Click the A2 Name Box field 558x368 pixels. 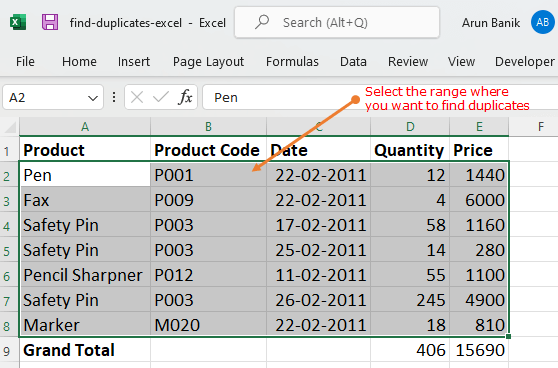click(53, 97)
